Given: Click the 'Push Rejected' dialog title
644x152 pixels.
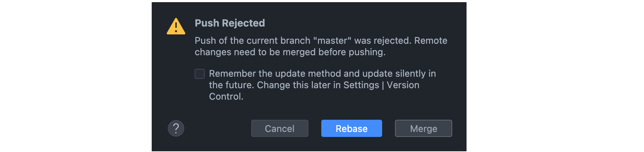Looking at the screenshot, I should [230, 23].
